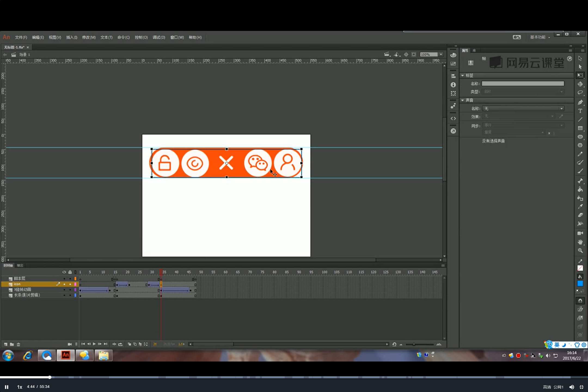Viewport: 588px width, 392px height.
Task: Select the Text tool in toolbar
Action: 580,111
